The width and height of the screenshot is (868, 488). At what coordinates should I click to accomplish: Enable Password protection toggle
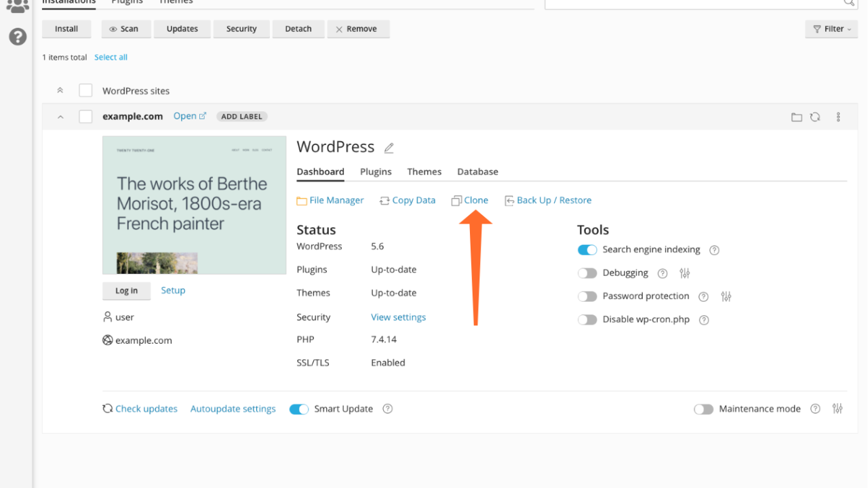coord(587,296)
